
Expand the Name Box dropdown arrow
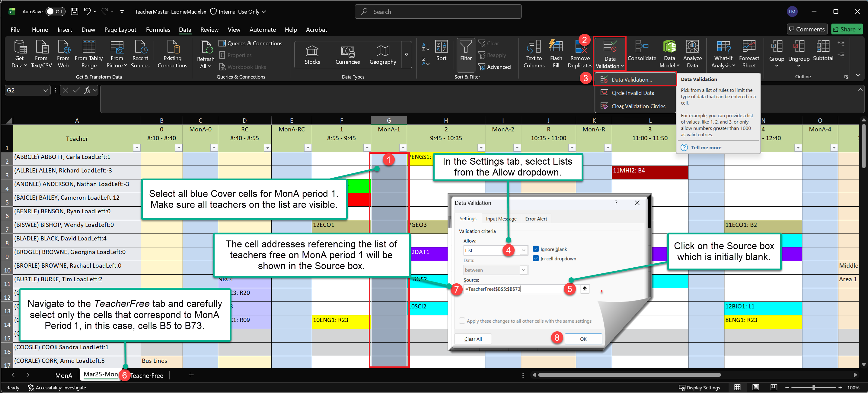click(46, 90)
